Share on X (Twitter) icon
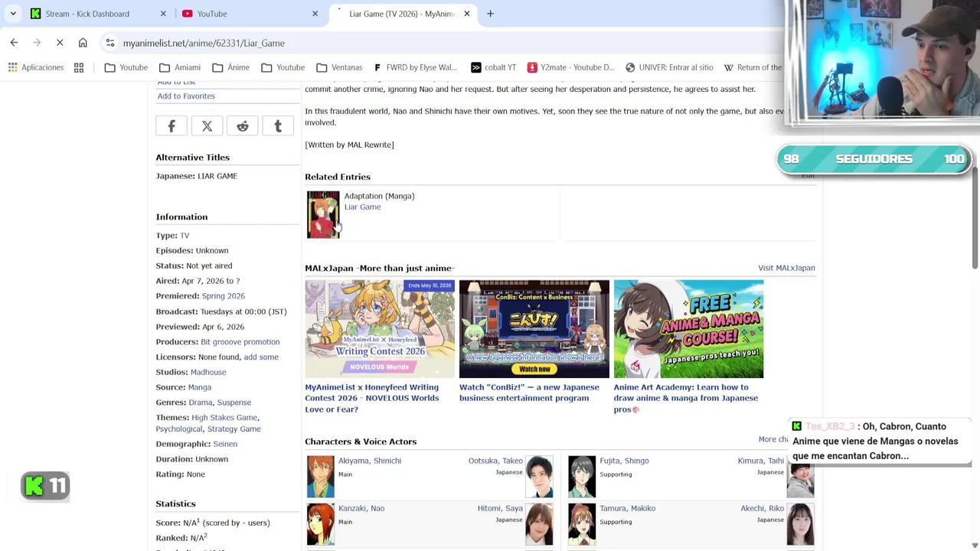This screenshot has height=551, width=980. 207,126
